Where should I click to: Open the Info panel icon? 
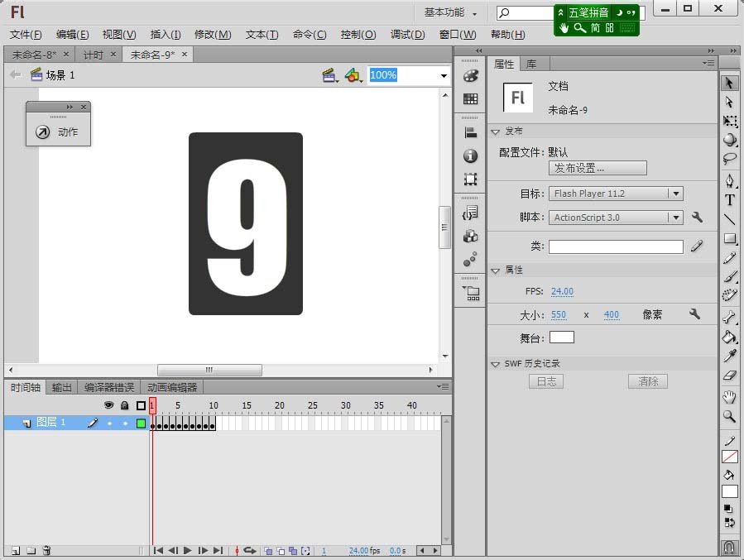click(470, 156)
